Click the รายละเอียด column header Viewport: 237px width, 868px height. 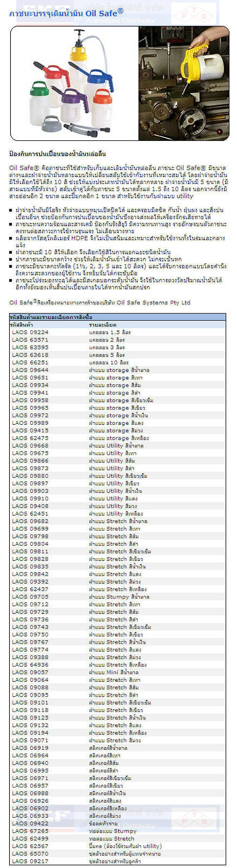(103, 325)
